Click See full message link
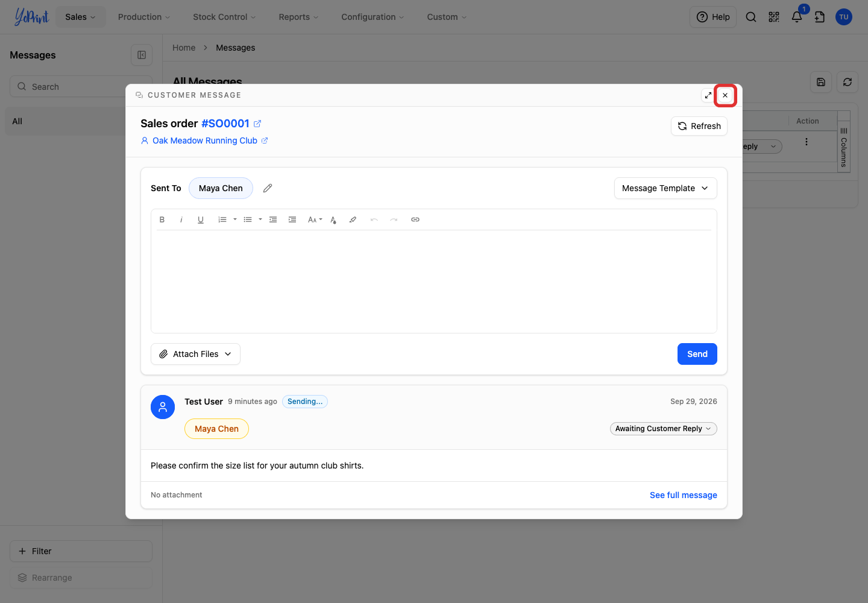The image size is (868, 603). coord(684,495)
